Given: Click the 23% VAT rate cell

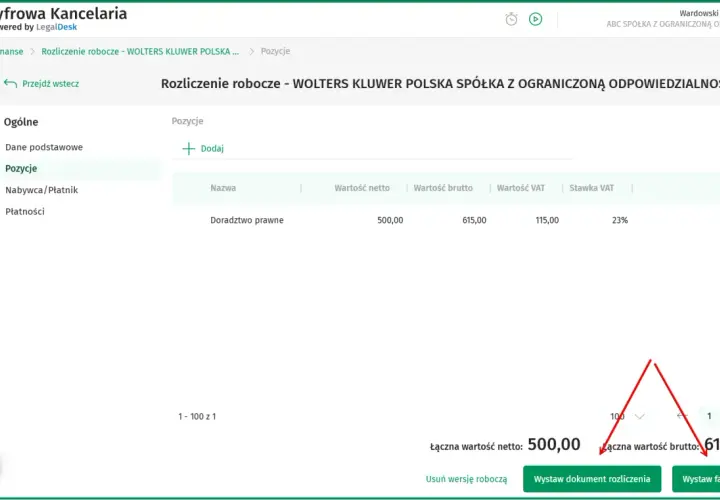Looking at the screenshot, I should point(620,220).
